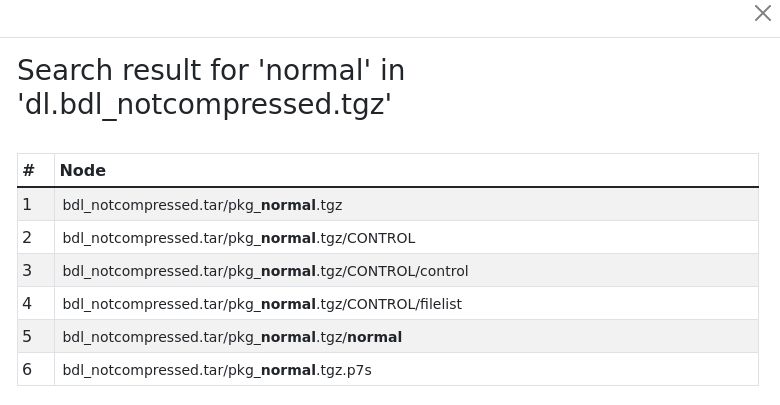Open the pkg_normal.tgz/CONTROL node result
The image size is (780, 405).
239,238
